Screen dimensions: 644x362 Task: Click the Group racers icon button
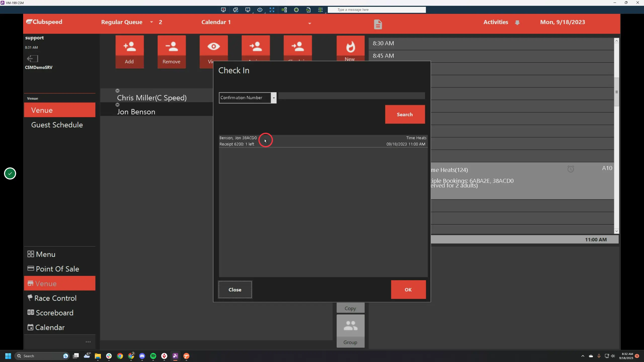click(350, 331)
